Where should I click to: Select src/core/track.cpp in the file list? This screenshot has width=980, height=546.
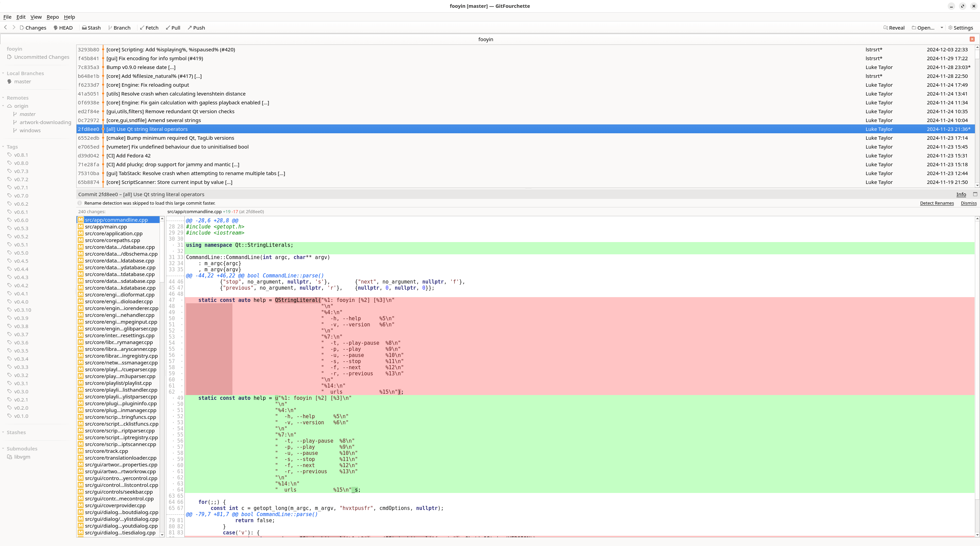[x=118, y=451]
